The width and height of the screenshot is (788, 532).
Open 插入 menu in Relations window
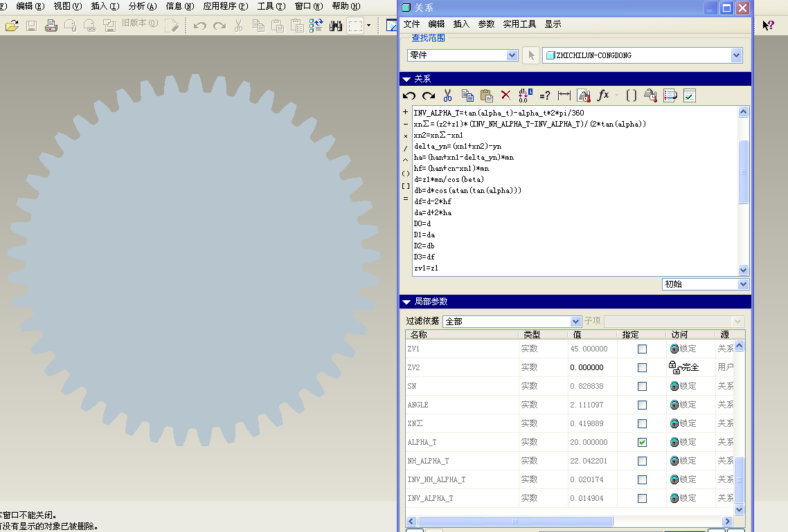[x=461, y=24]
